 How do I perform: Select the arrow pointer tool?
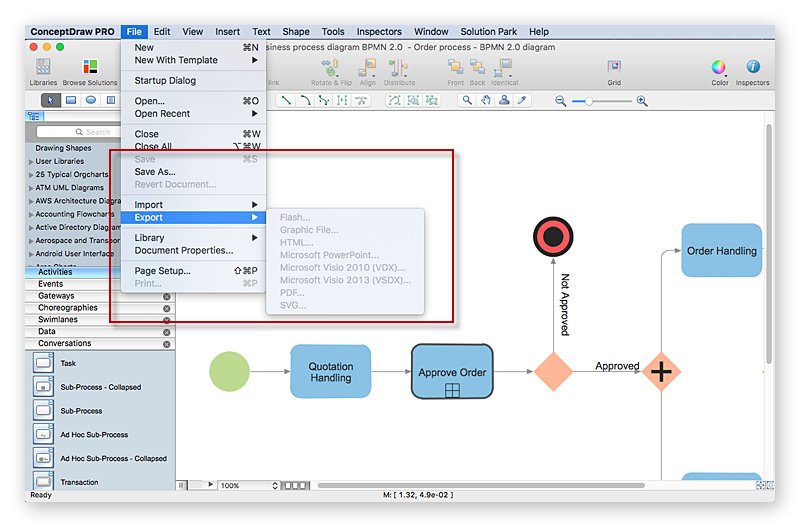[51, 100]
